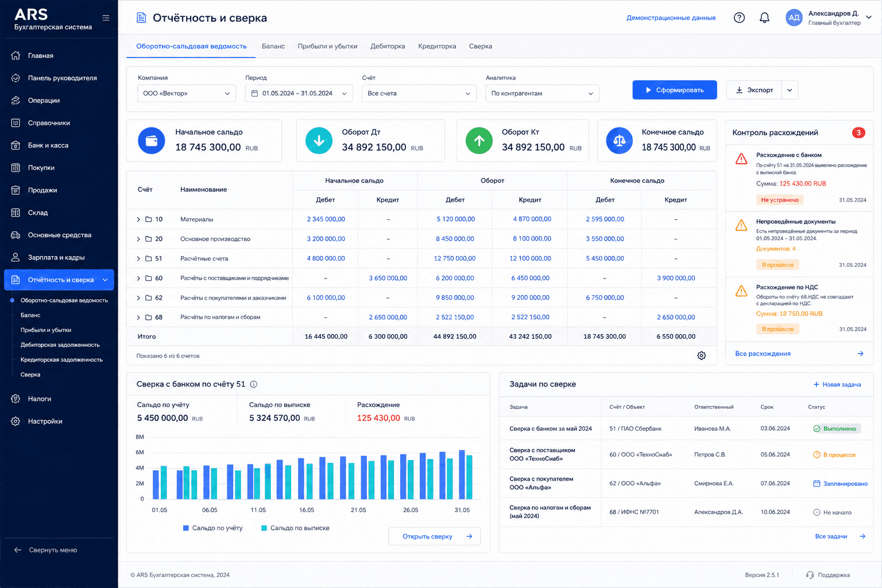Open the Компания dropdown ООО «Вектор»
The height and width of the screenshot is (588, 882).
tap(187, 94)
